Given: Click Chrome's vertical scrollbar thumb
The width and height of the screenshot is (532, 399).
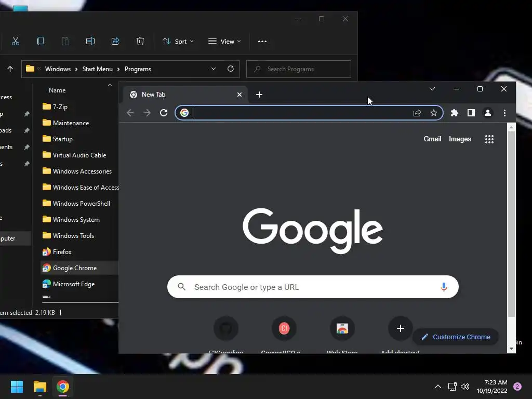Looking at the screenshot, I should (x=511, y=224).
